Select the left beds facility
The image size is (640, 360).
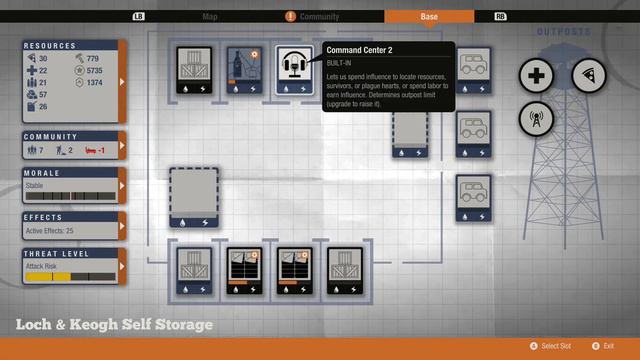(244, 271)
